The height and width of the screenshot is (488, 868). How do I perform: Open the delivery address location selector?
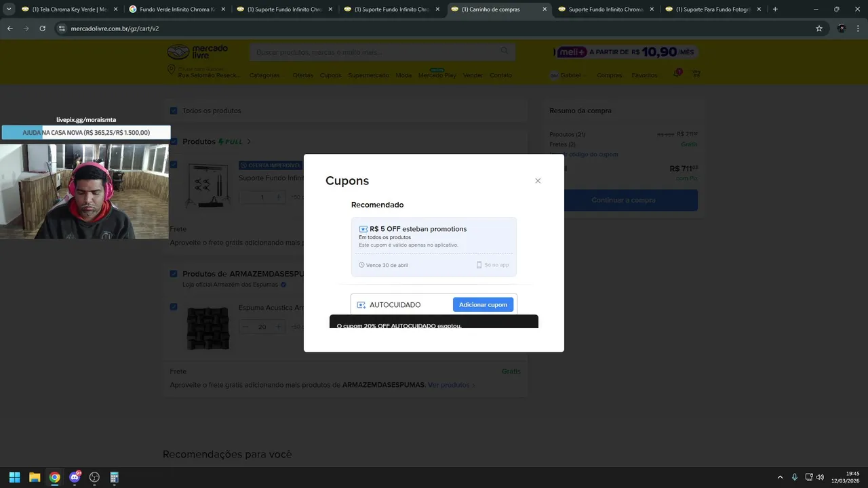(203, 72)
